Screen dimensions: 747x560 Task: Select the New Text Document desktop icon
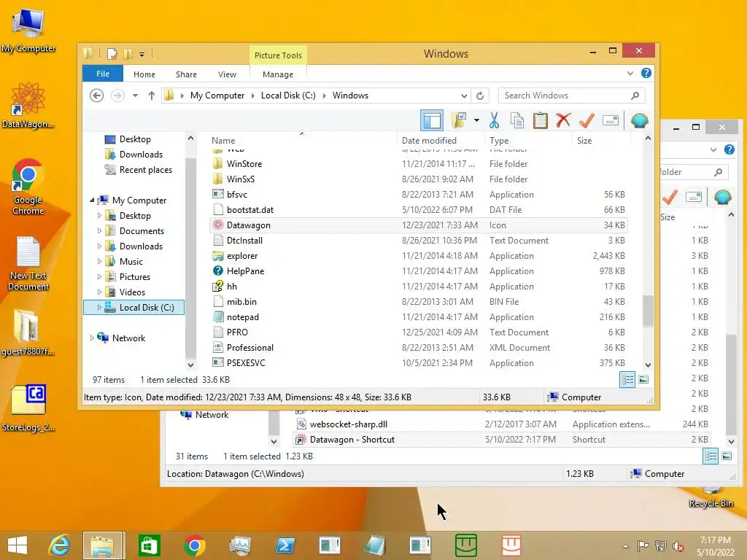click(x=28, y=263)
